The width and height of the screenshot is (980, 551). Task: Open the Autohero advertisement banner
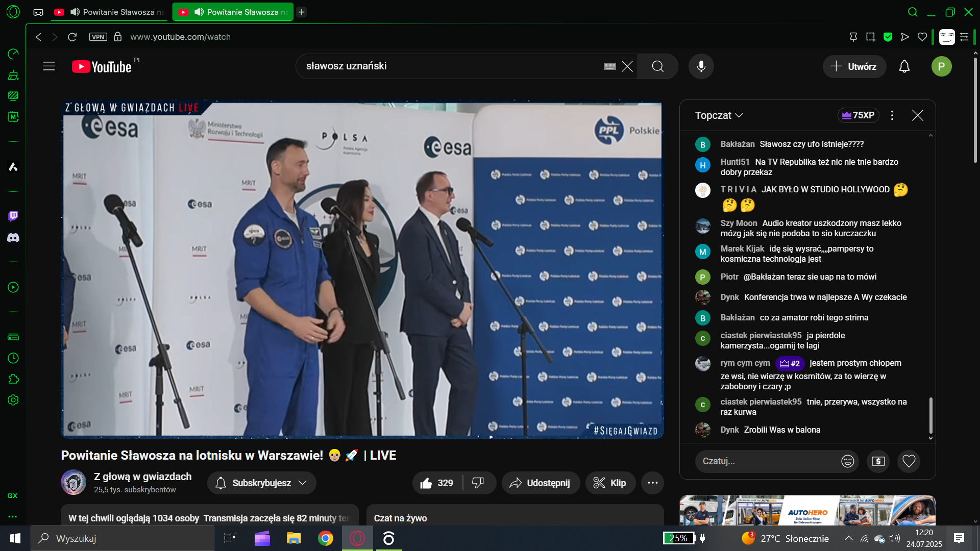(x=807, y=510)
